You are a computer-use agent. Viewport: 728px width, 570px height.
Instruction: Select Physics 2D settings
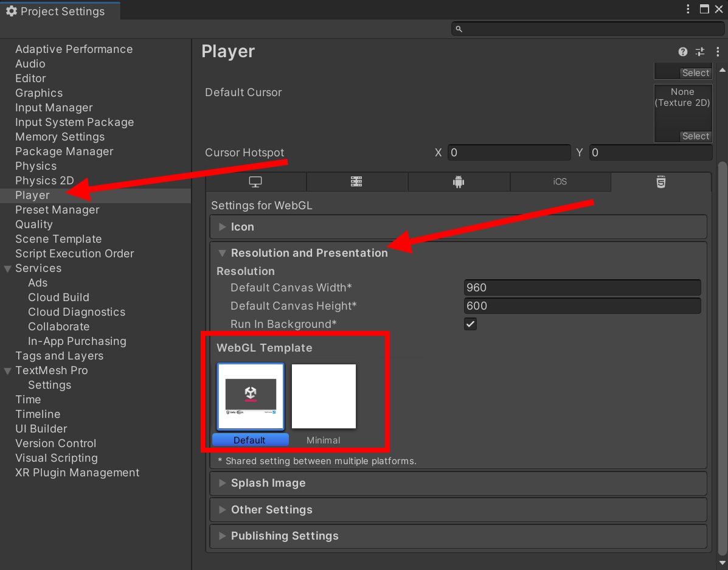[44, 180]
